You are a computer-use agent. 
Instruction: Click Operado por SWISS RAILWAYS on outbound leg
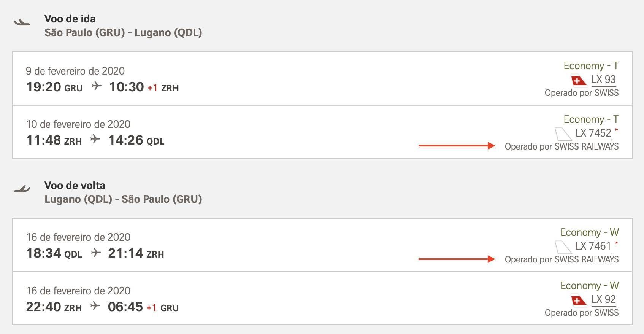point(562,146)
